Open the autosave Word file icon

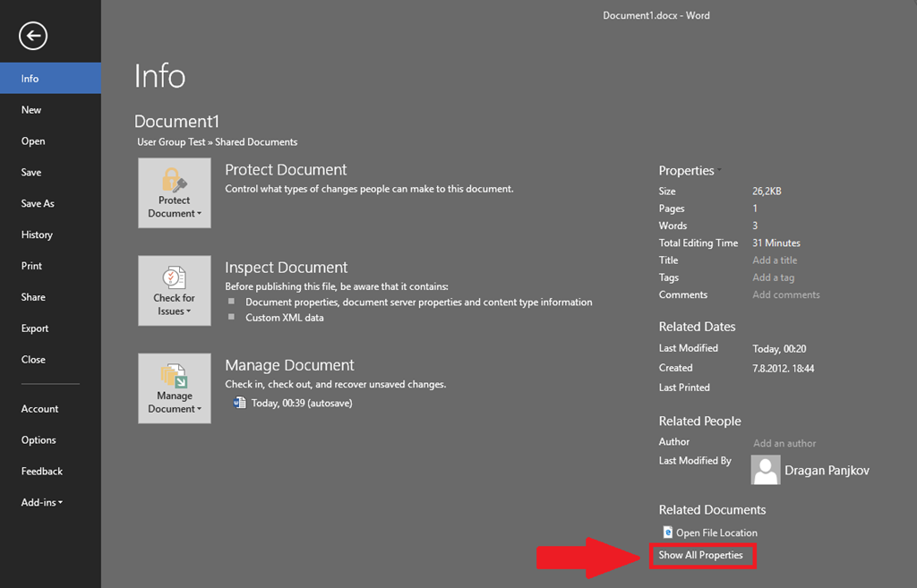(x=239, y=403)
